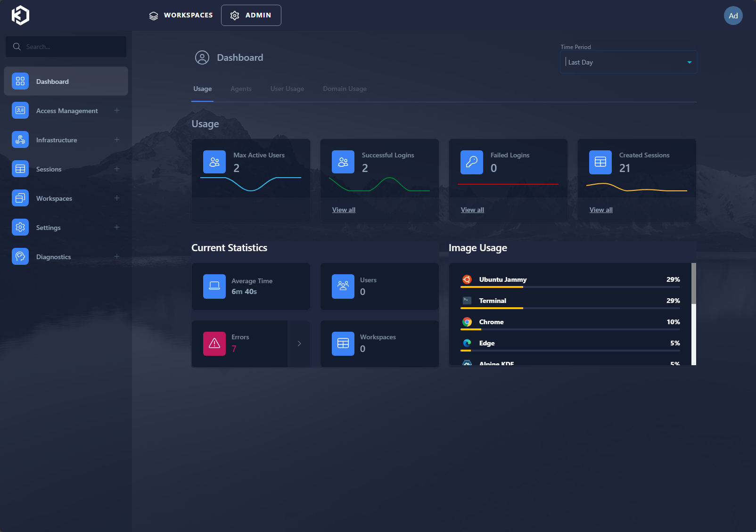The width and height of the screenshot is (756, 532).
Task: Click the Created Sessions value 21
Action: (625, 168)
